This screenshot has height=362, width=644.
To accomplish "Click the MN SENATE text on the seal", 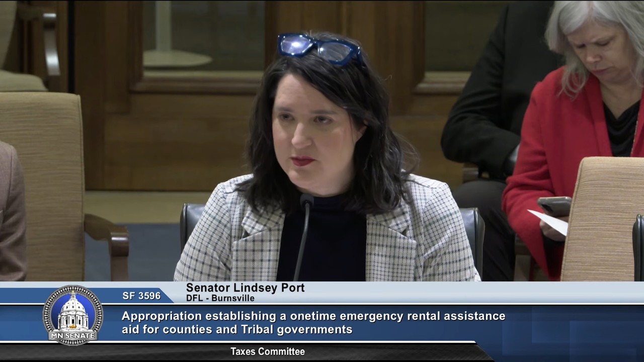I will pos(73,336).
